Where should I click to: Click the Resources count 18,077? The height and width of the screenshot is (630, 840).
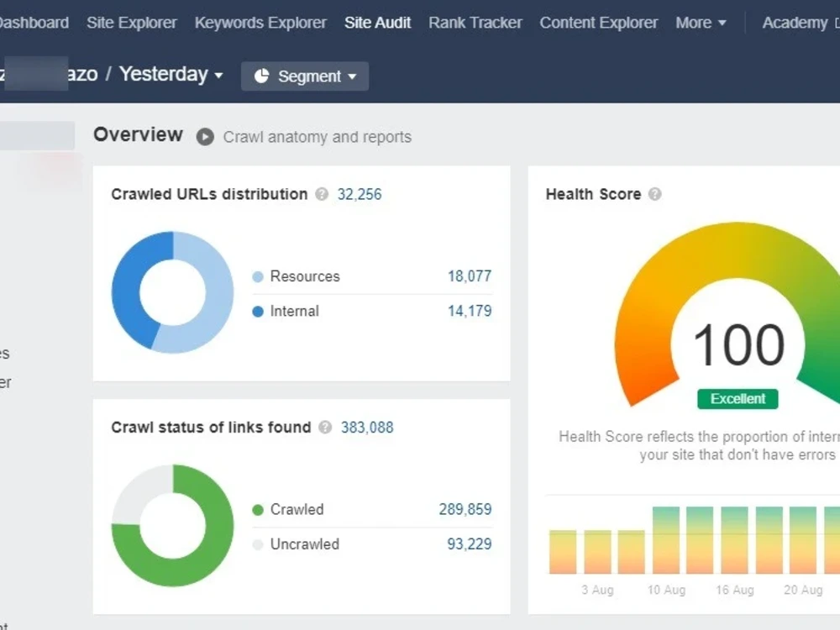[470, 276]
